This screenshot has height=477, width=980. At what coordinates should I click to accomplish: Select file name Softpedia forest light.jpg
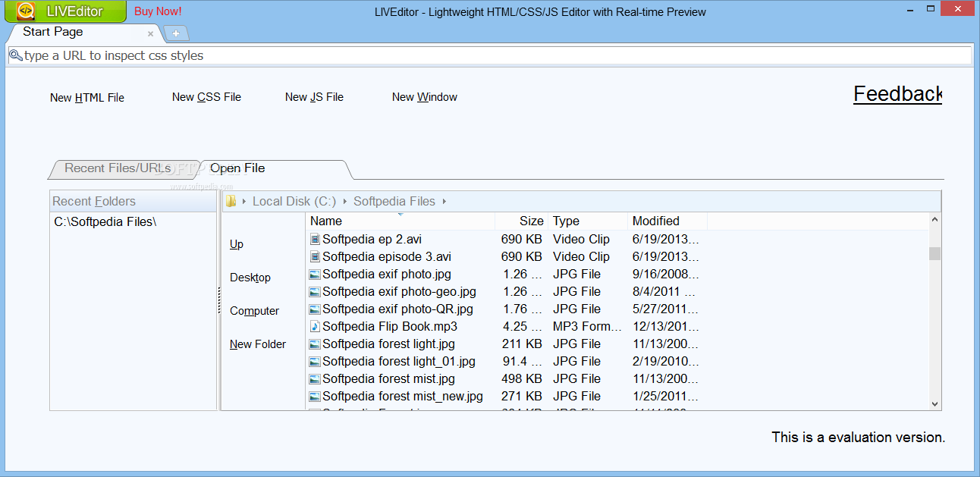click(x=388, y=344)
